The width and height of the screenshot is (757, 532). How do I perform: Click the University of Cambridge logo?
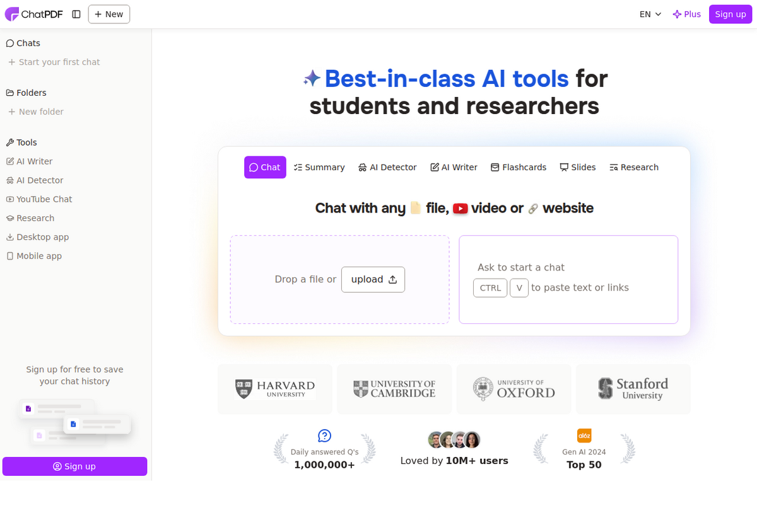[x=394, y=389]
